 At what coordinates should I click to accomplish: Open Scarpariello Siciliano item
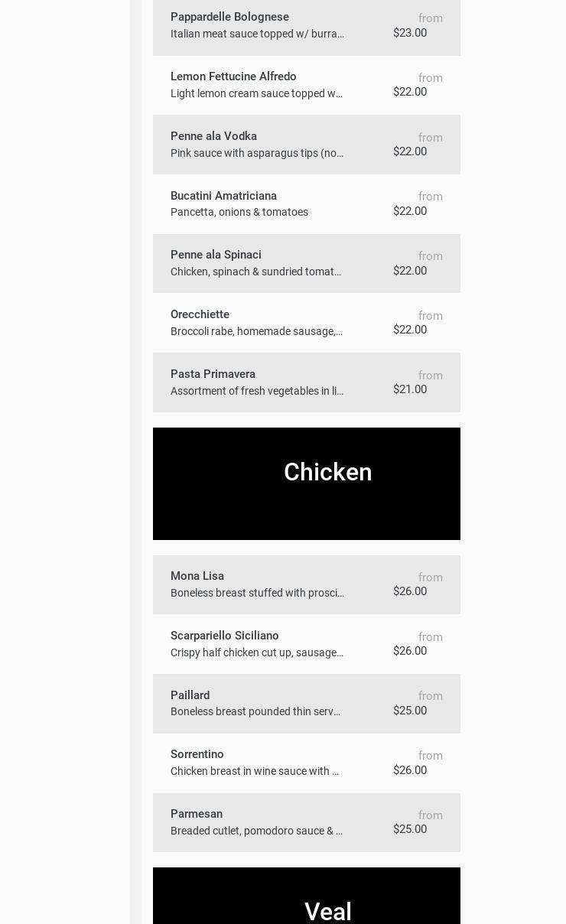(x=224, y=636)
